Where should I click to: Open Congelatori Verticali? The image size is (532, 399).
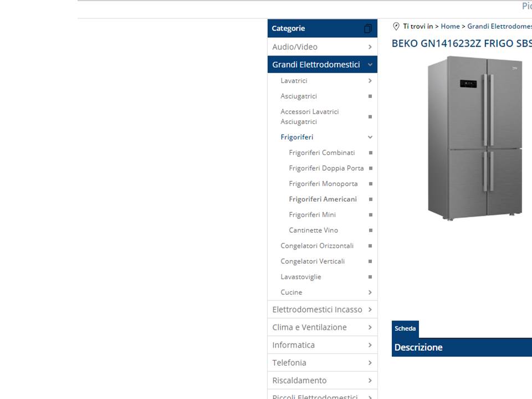click(313, 262)
